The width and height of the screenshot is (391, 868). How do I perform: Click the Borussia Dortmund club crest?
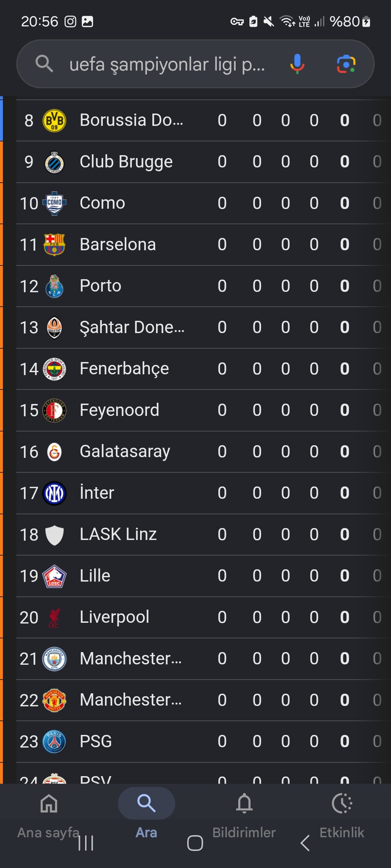(54, 120)
